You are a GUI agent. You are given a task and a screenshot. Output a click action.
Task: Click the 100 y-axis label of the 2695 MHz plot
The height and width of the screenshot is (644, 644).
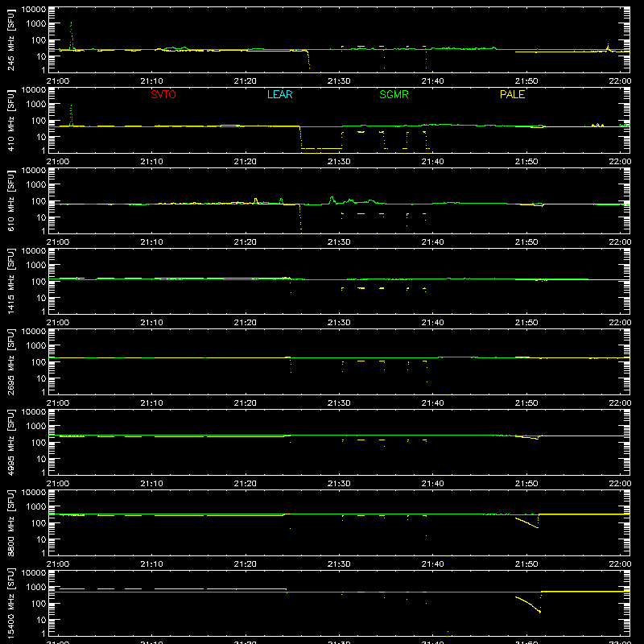pos(39,362)
